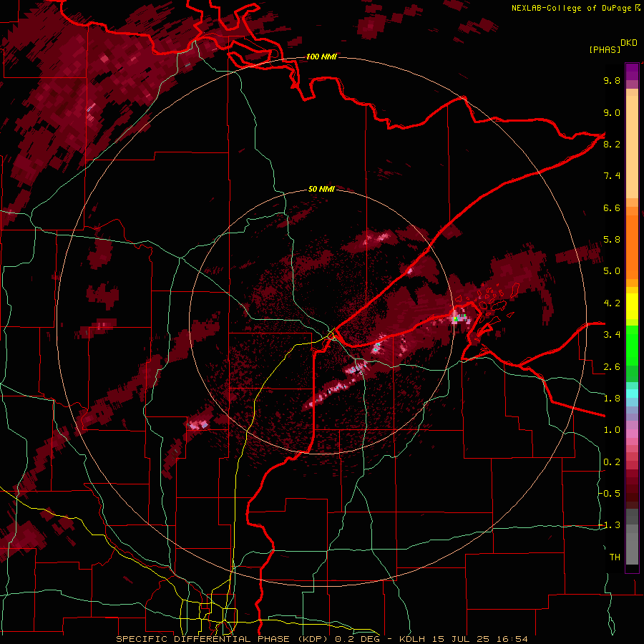Click the TH threshold label
The image size is (644, 644).
pos(615,557)
